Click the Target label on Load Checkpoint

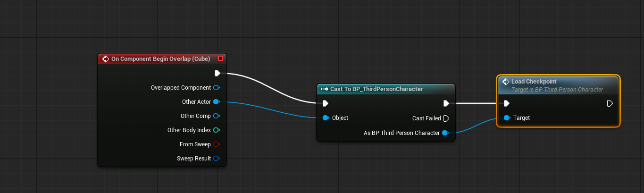(x=521, y=118)
